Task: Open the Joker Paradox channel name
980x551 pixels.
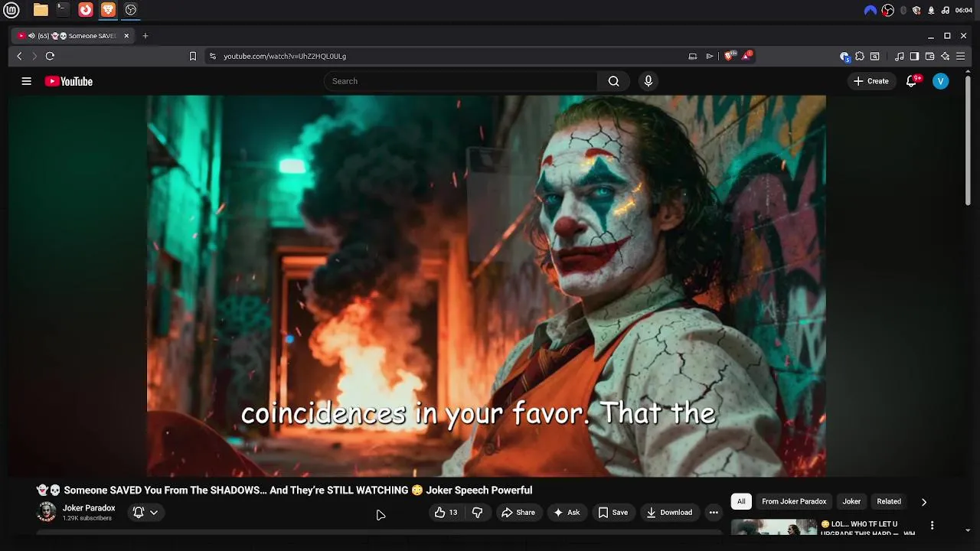Action: click(x=89, y=508)
